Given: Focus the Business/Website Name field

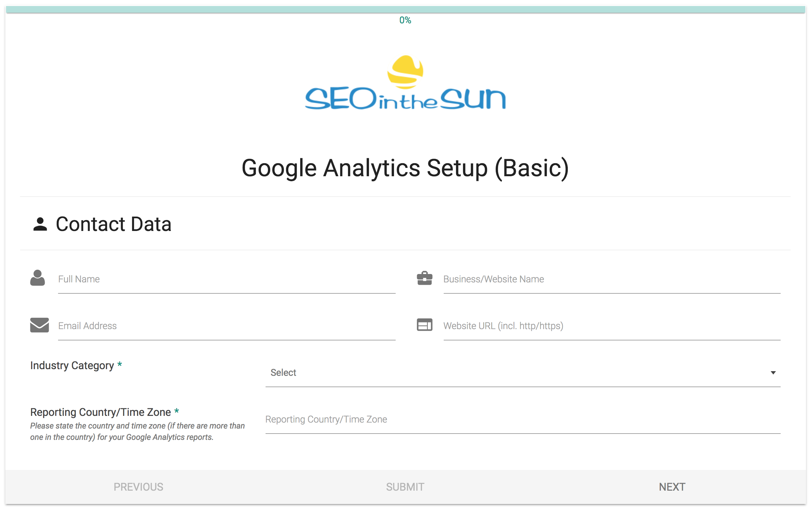Looking at the screenshot, I should pos(612,279).
